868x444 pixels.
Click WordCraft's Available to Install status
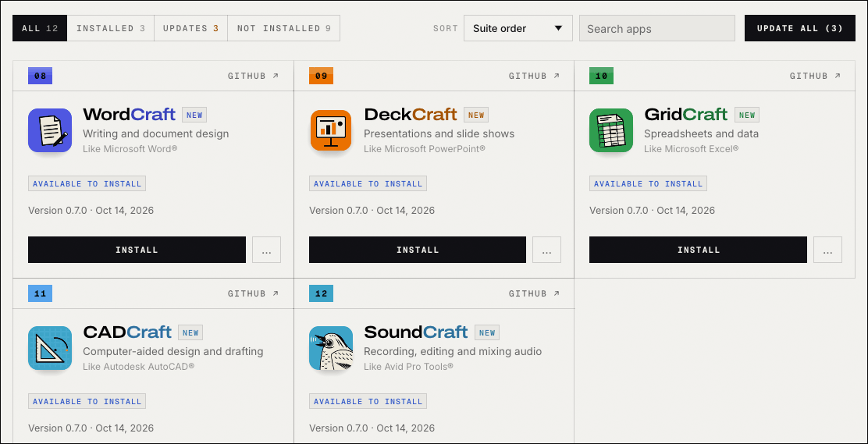click(87, 184)
